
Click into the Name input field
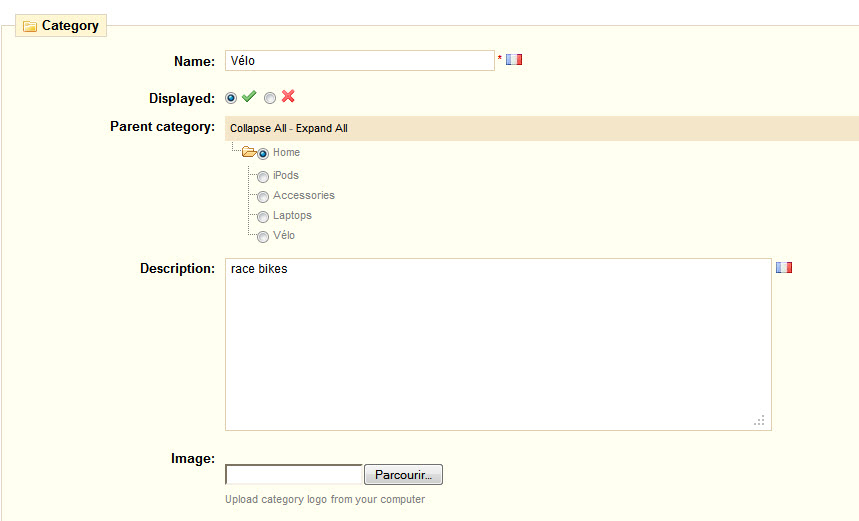pos(360,60)
